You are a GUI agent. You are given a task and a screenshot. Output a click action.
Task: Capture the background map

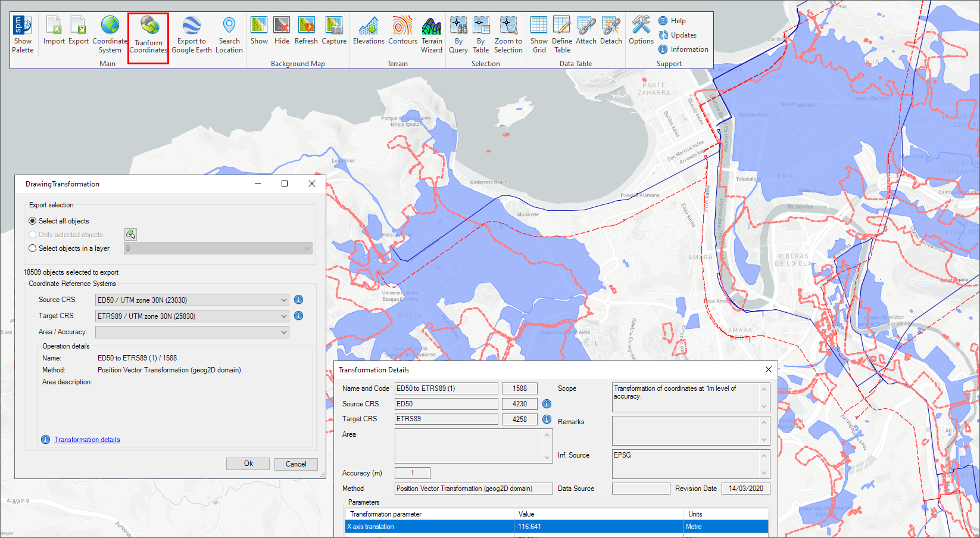334,30
